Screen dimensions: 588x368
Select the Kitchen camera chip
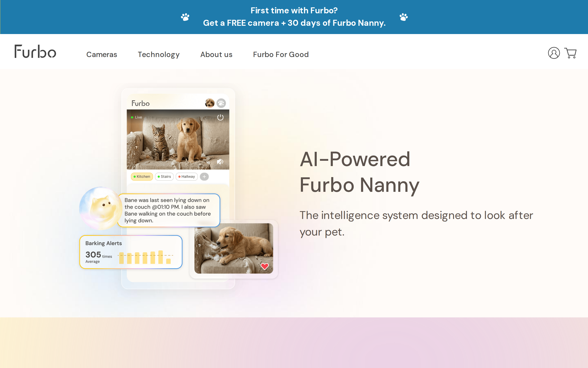[x=142, y=177]
